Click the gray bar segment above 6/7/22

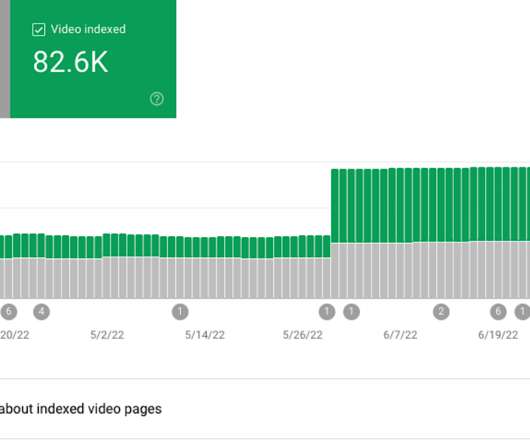[x=400, y=270]
